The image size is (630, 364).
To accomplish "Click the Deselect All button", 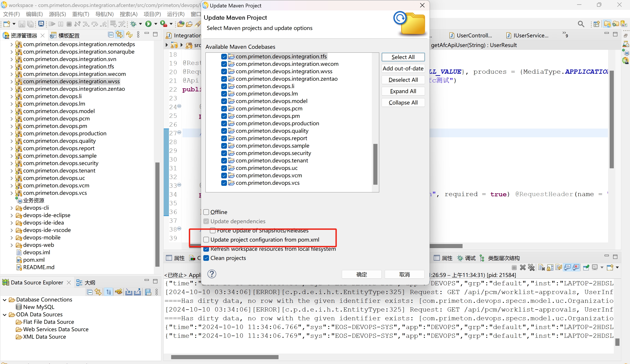I will click(403, 80).
